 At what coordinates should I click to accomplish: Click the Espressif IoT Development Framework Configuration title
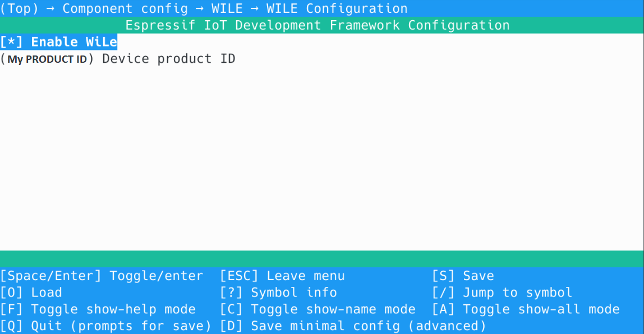(x=317, y=25)
